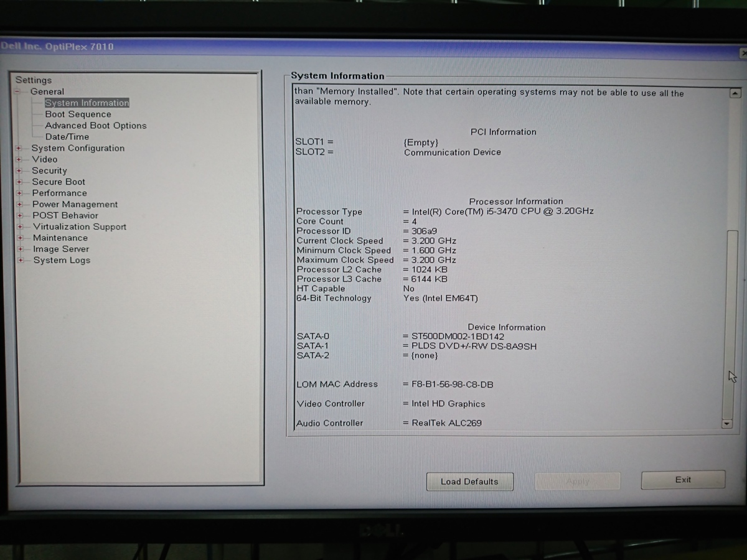Click the Exit button

(683, 480)
